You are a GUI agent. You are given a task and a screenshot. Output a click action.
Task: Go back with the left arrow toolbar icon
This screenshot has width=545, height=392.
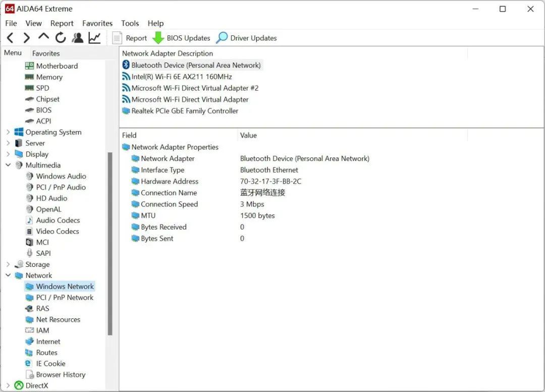(x=10, y=38)
